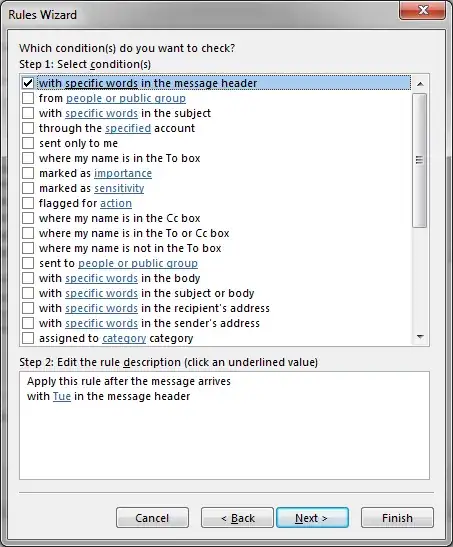
Task: Click 'specific words' link in recipient's address row
Action: click(x=101, y=308)
